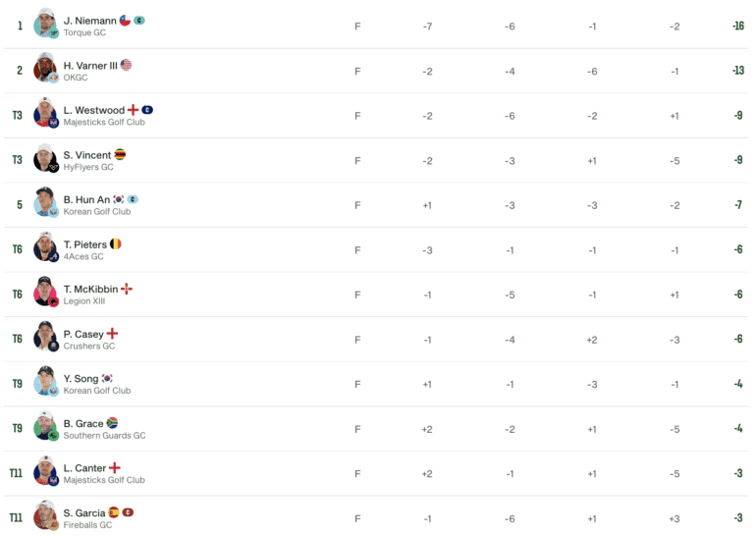Viewport: 756px width, 536px height.
Task: Open Y. Song's player avatar
Action: tap(46, 381)
